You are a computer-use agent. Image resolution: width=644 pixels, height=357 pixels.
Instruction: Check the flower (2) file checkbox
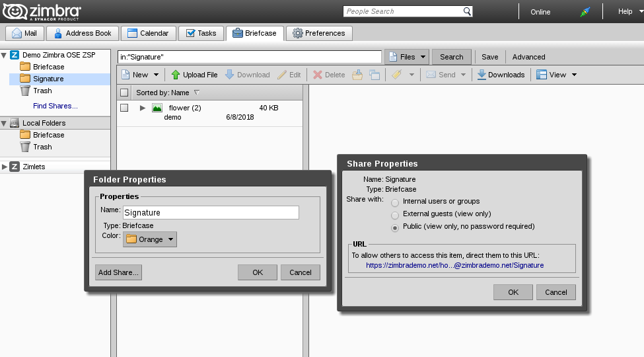(x=124, y=108)
